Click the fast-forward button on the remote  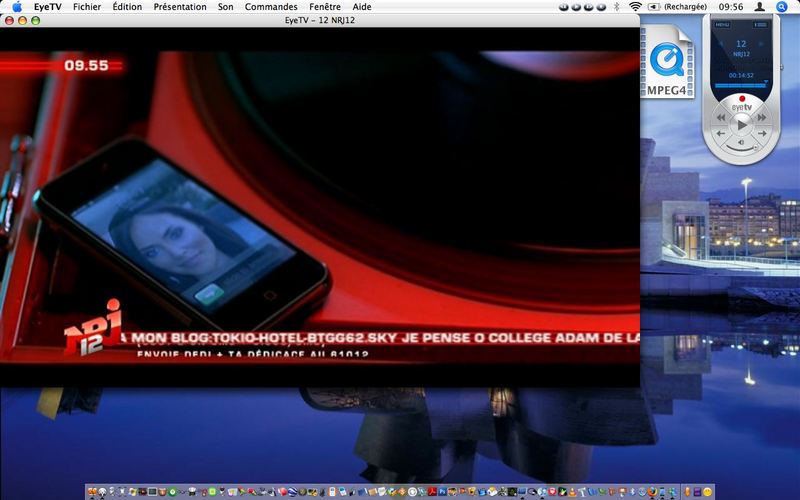[x=762, y=117]
